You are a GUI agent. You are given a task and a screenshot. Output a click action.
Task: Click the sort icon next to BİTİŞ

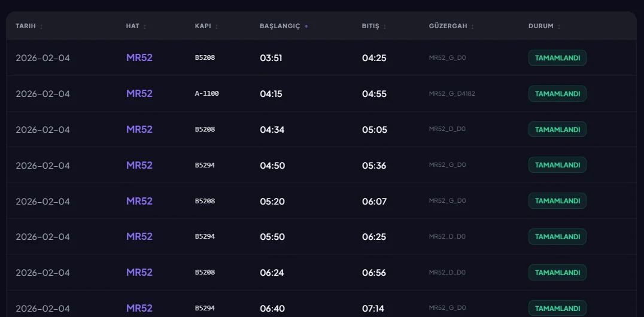pos(385,26)
